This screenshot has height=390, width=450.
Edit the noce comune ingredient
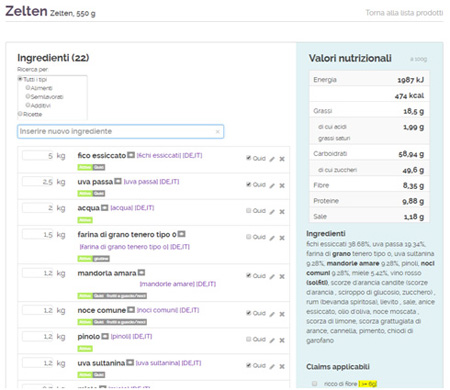(272, 314)
